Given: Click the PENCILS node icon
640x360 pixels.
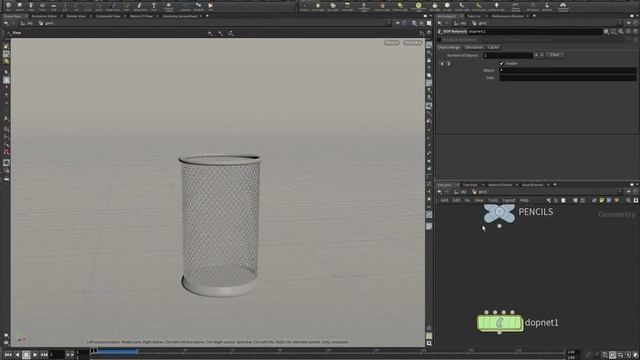Looking at the screenshot, I should 499,212.
